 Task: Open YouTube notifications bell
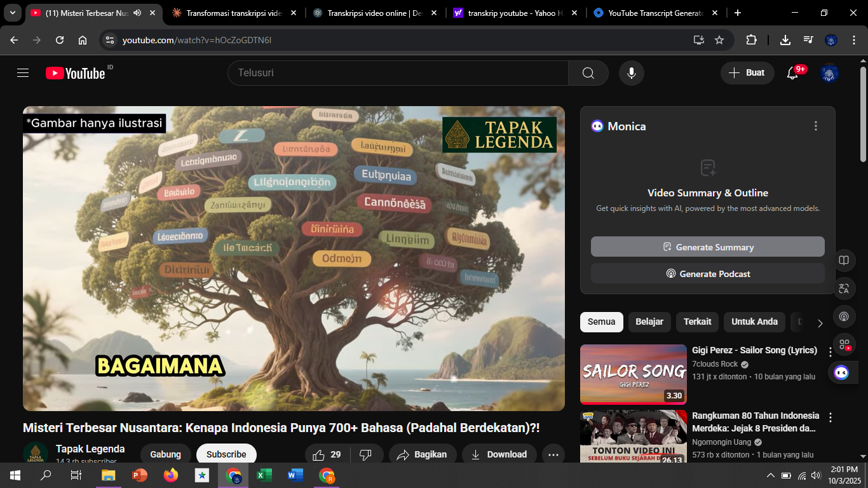point(792,73)
